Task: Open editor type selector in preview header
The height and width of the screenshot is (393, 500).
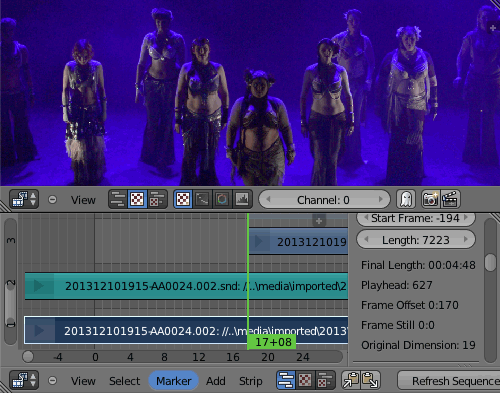Action: (24, 199)
